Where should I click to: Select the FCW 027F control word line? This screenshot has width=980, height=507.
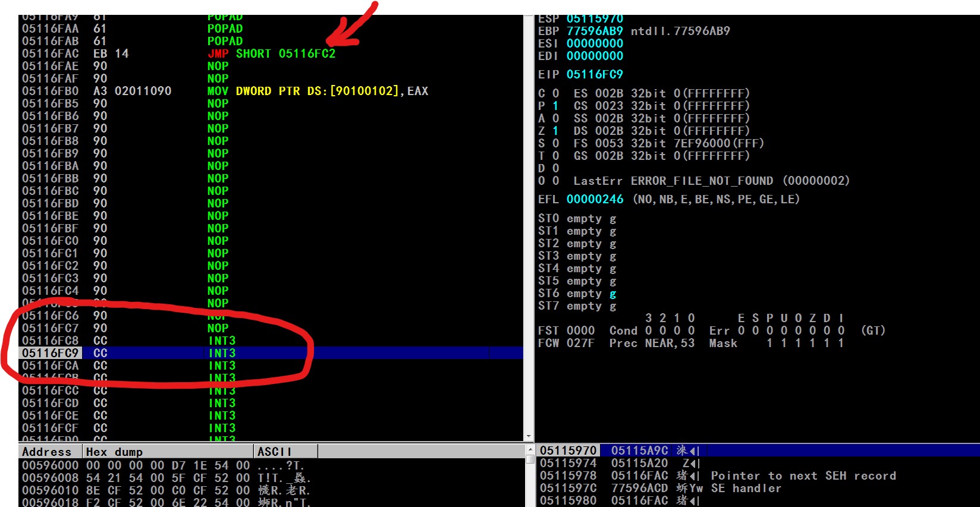coord(691,343)
